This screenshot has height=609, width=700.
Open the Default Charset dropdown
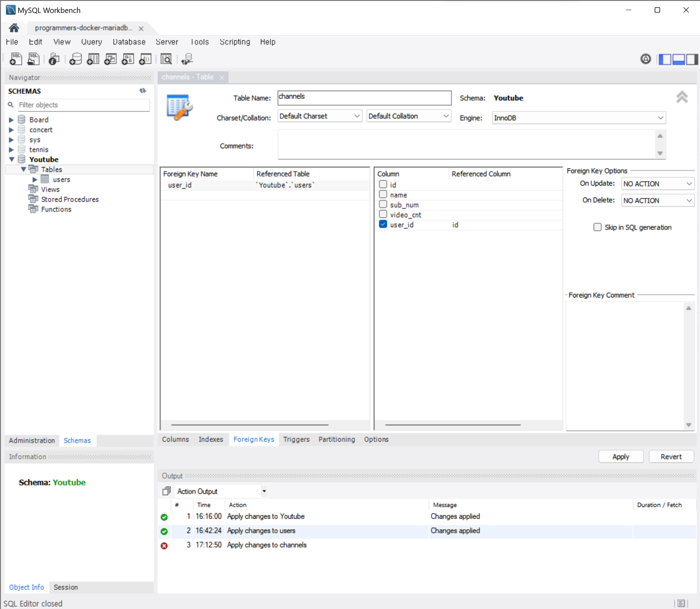tap(320, 116)
